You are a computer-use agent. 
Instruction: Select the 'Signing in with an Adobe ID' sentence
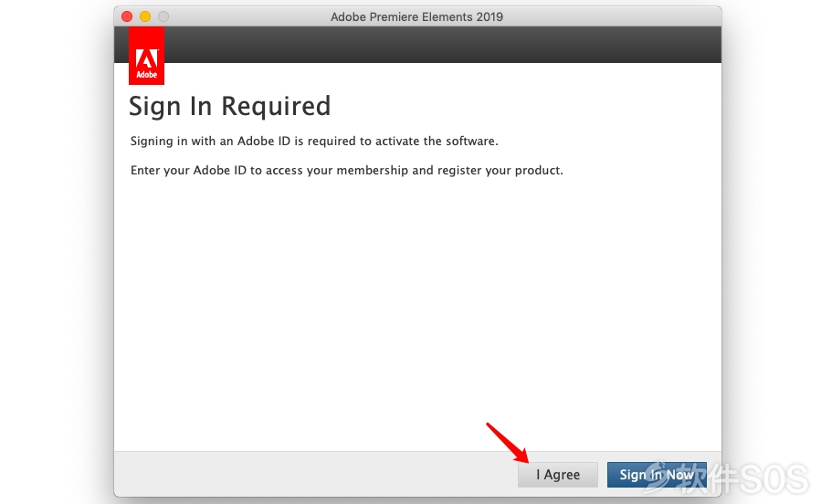click(314, 142)
